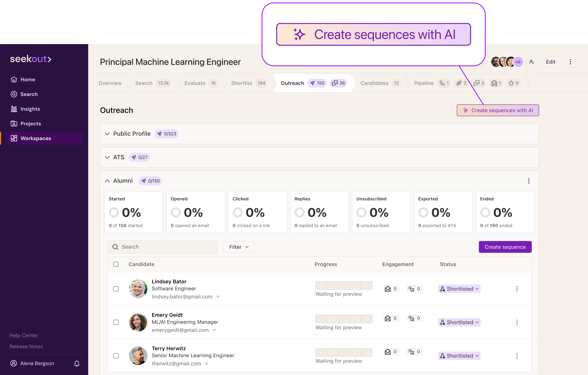Click Emery Geidt's link clicks icon
This screenshot has width=588, height=375.
(411, 318)
